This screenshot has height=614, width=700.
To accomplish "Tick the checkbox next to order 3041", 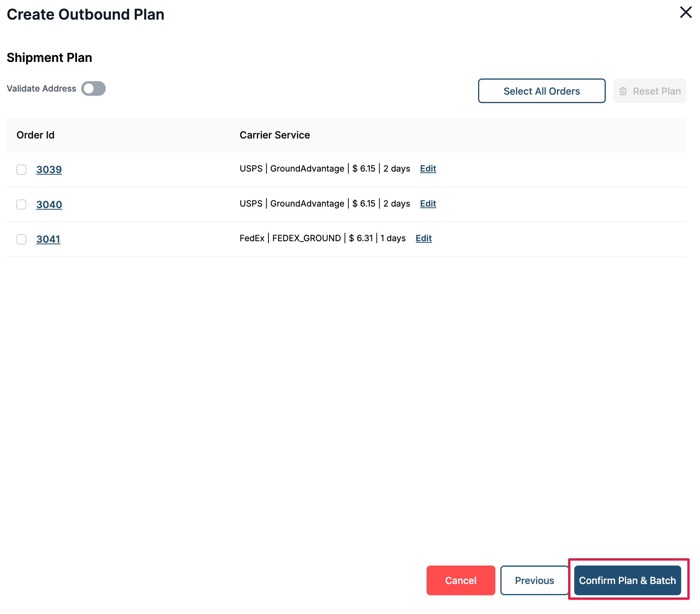I will [x=22, y=239].
